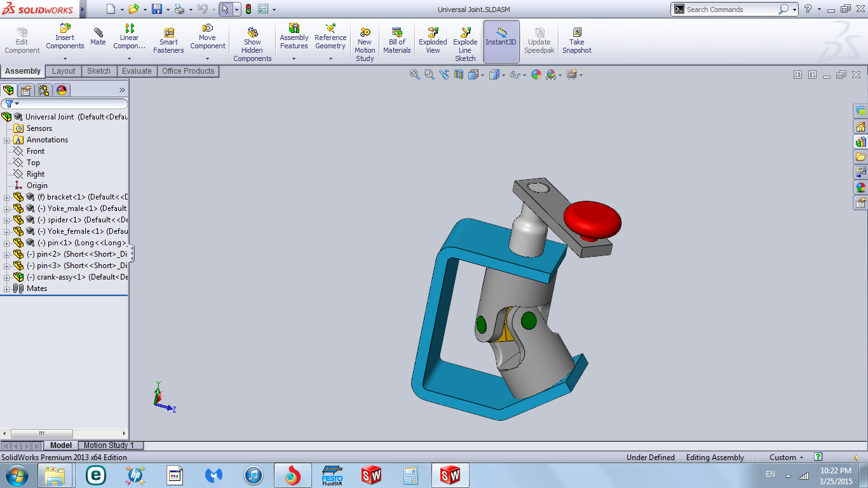This screenshot has height=488, width=868.
Task: Start a New Motion Study
Action: 365,44
